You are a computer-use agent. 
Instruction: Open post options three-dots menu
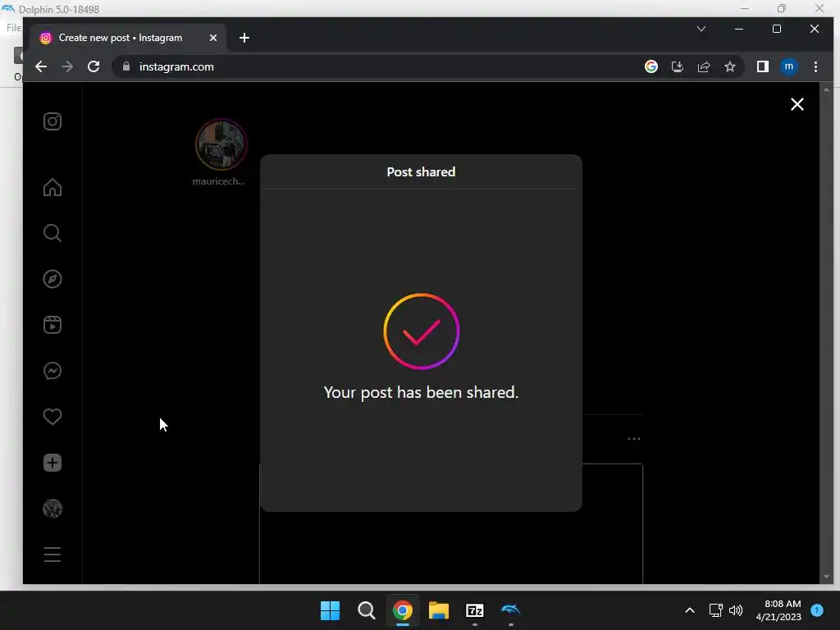(x=634, y=439)
